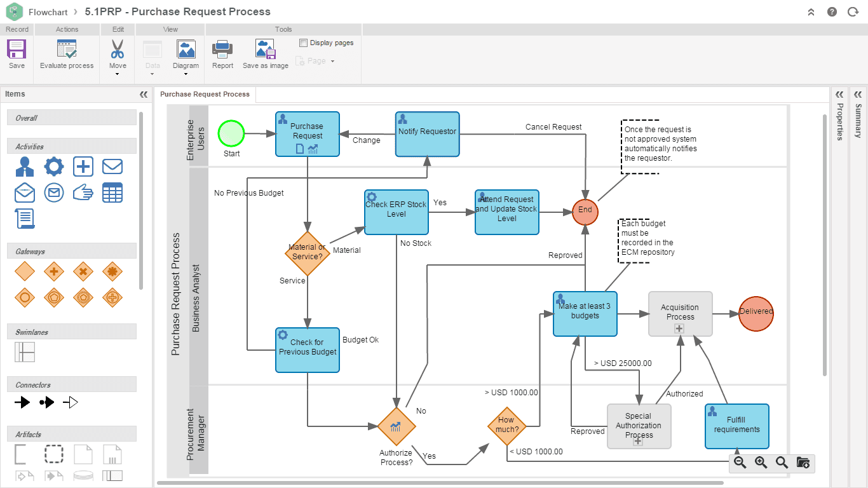The height and width of the screenshot is (488, 868).
Task: Expand the Acquisition Process sub-process marker
Action: pos(679,329)
